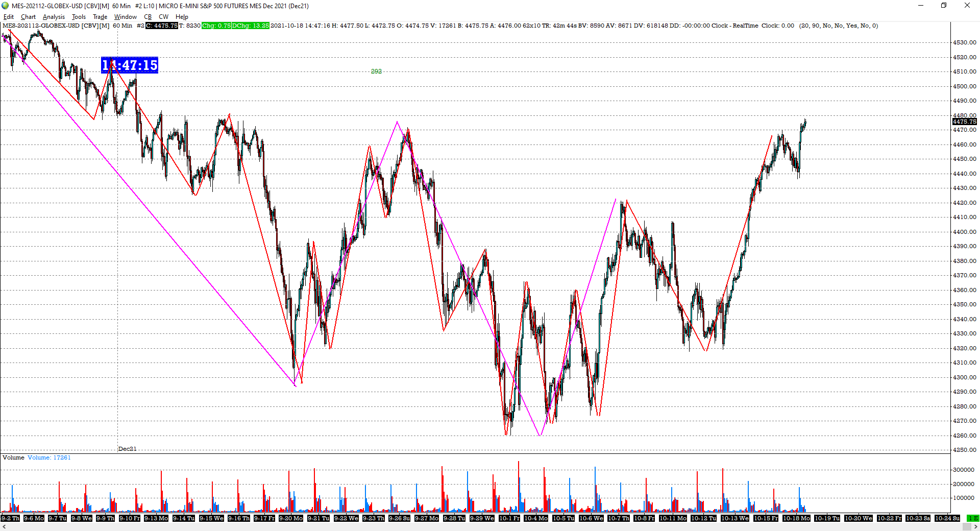Viewport: 980px width, 531px height.
Task: Open the Window menu
Action: point(126,17)
